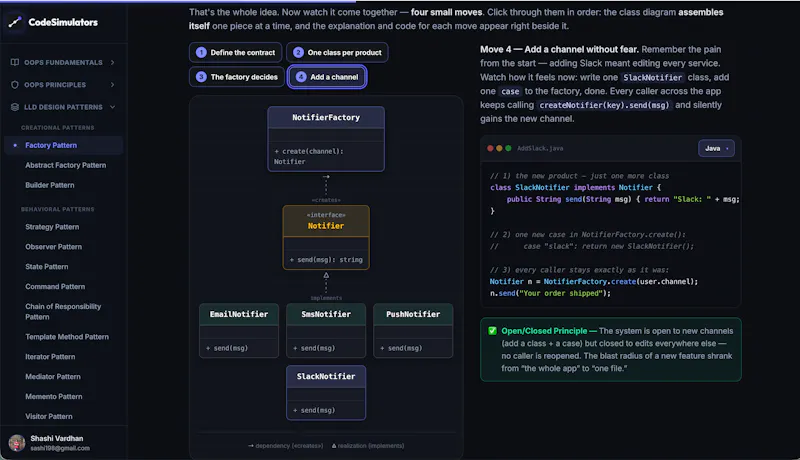
Task: Select the The factory decides step
Action: (237, 77)
